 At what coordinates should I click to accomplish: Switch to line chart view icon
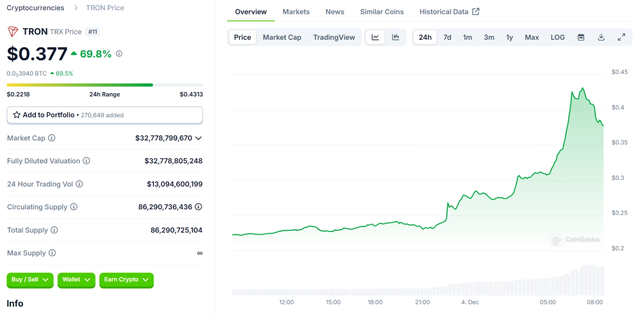(375, 37)
